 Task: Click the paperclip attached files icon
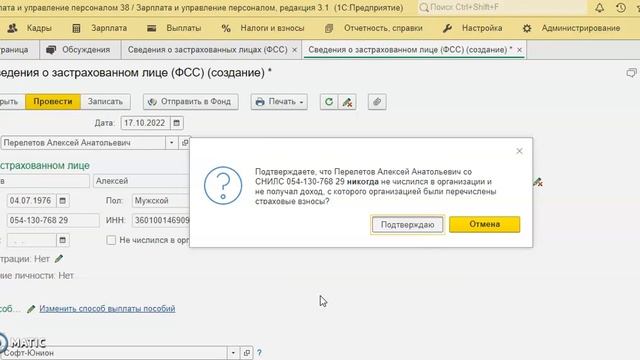[377, 102]
